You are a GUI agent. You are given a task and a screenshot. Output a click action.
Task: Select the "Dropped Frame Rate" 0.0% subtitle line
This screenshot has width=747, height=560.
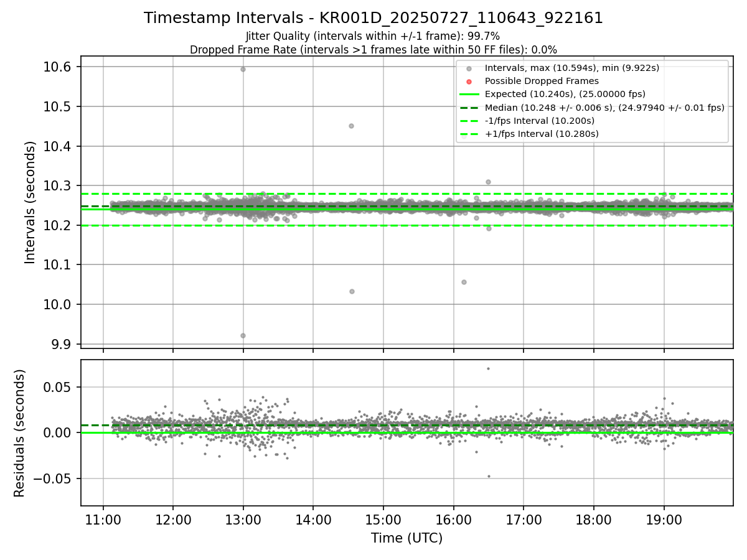(x=374, y=50)
